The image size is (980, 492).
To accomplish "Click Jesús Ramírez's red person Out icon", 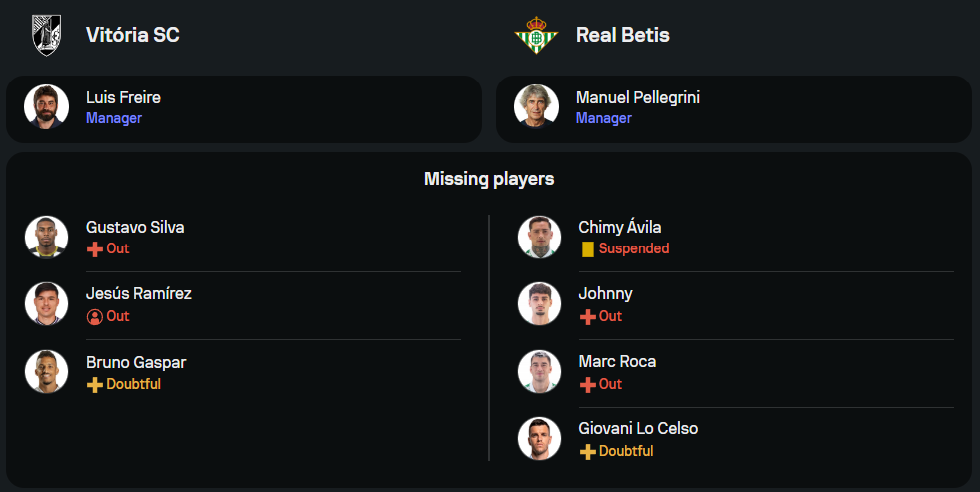I will click(x=95, y=317).
